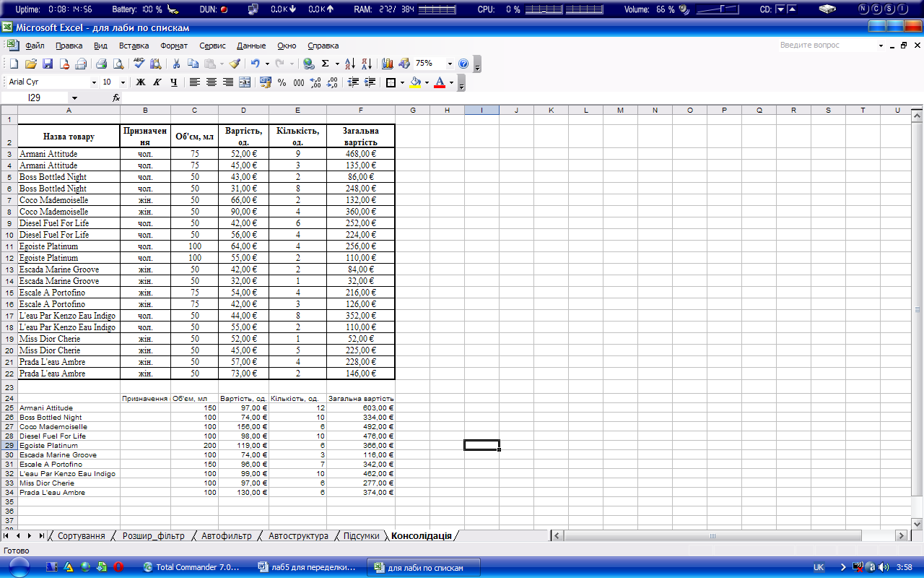
Task: Open the Данные menu
Action: tap(251, 46)
